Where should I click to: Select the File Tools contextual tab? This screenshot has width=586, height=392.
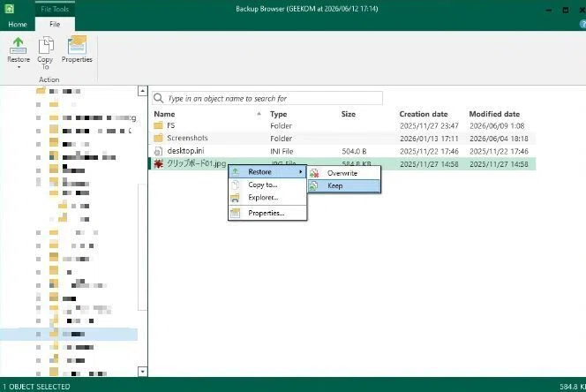(x=55, y=9)
